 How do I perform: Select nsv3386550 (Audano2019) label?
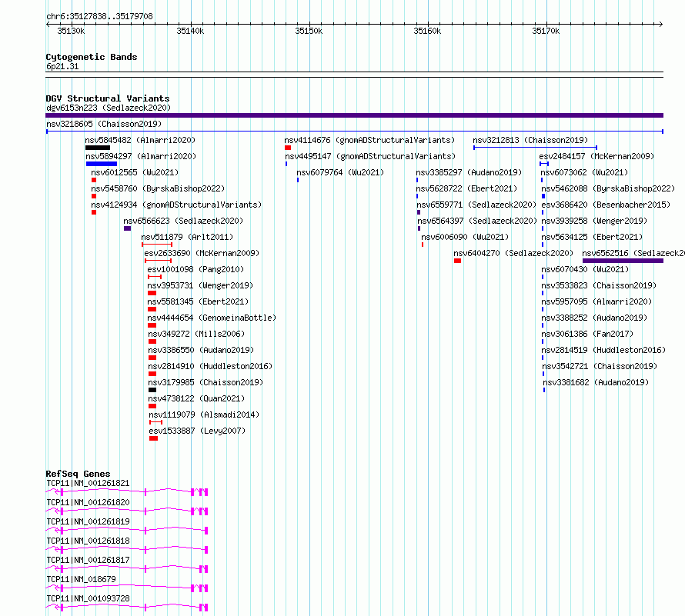[x=201, y=350]
